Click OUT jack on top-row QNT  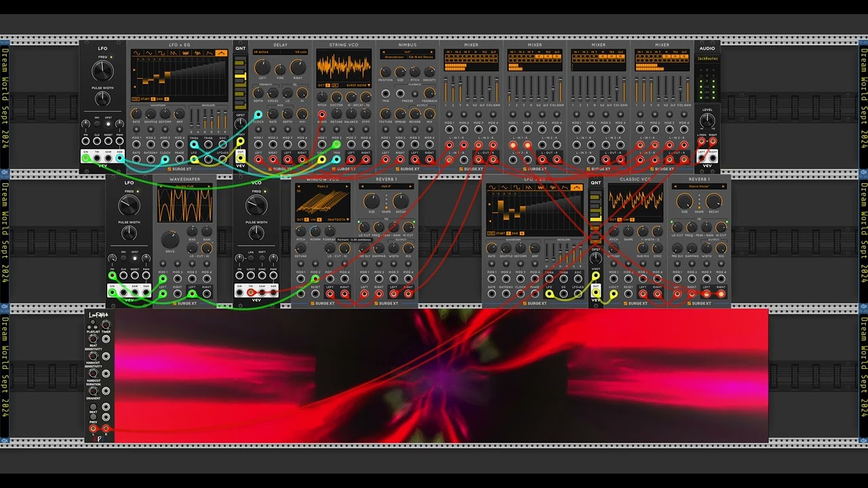pyautogui.click(x=240, y=159)
